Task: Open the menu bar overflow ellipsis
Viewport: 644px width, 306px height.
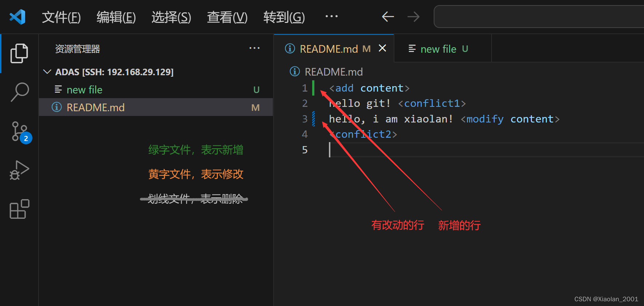Action: tap(331, 16)
